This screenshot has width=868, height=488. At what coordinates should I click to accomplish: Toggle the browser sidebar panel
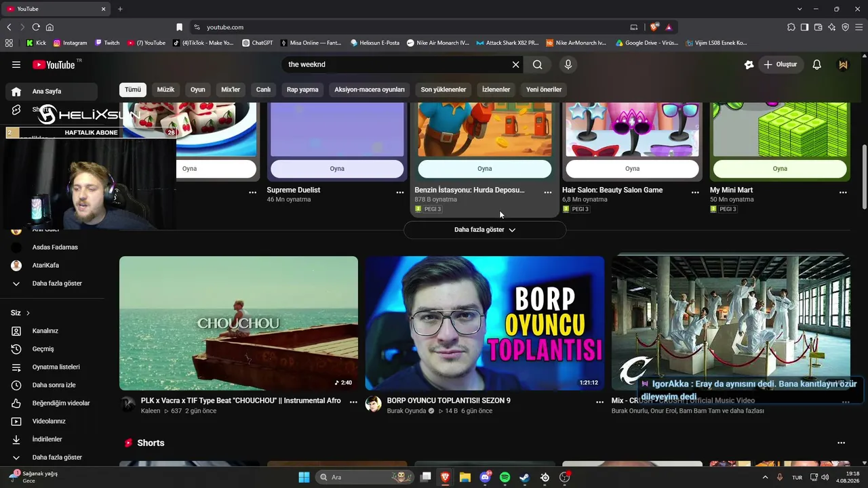pyautogui.click(x=805, y=27)
